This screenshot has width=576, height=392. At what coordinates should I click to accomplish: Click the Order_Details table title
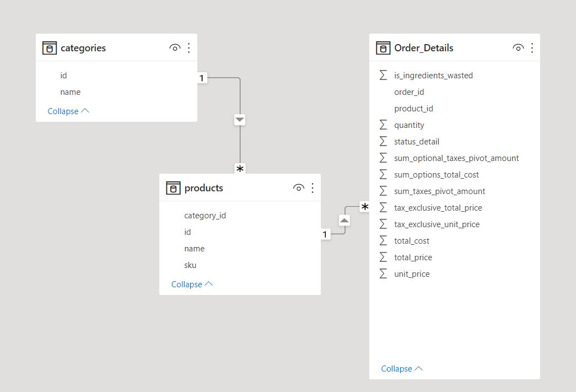pos(423,48)
